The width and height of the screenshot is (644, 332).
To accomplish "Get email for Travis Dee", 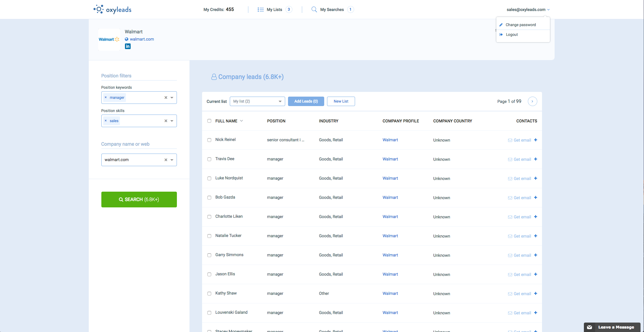I will point(519,159).
